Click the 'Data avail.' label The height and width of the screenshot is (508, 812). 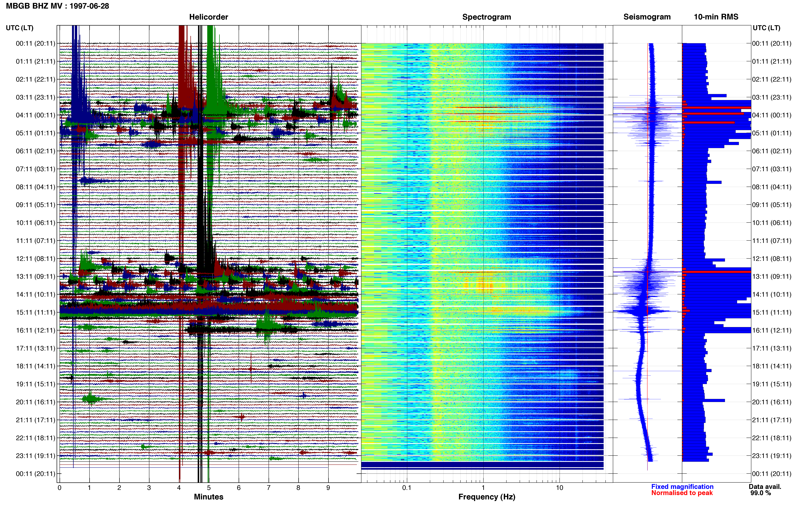pyautogui.click(x=765, y=487)
